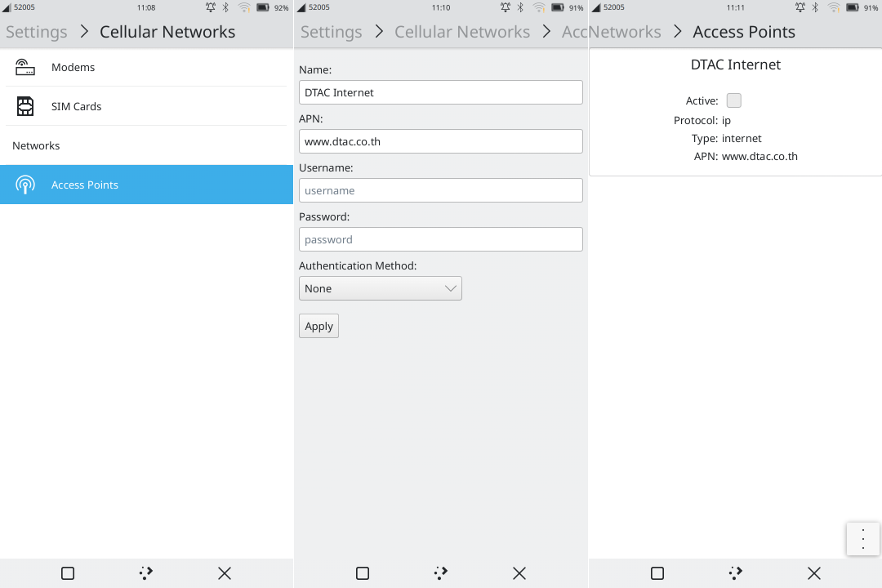Tap the square task switcher icon in middle screen

pos(363,573)
